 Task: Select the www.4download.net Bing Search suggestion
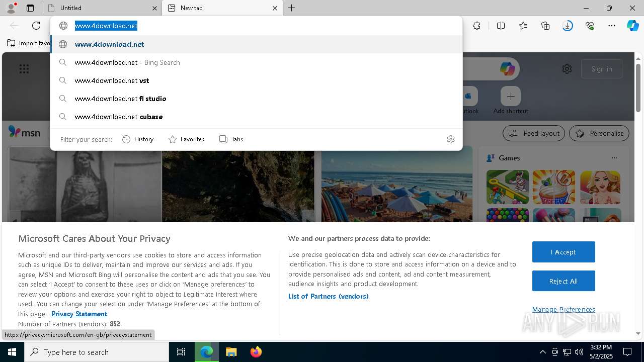pyautogui.click(x=256, y=62)
